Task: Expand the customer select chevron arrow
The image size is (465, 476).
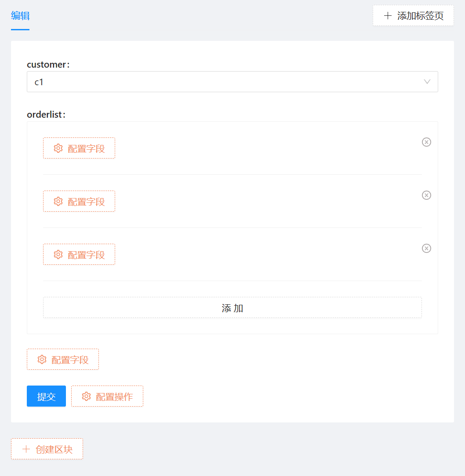Action: point(427,82)
